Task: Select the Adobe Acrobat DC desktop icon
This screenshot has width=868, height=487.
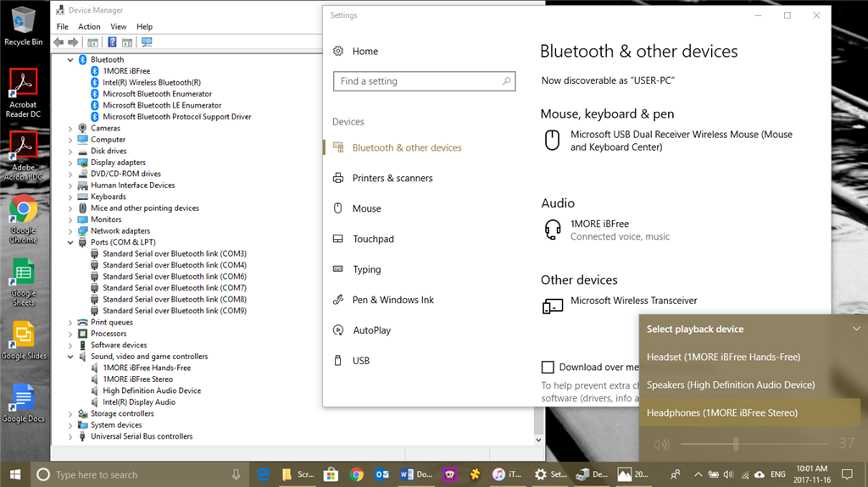Action: tap(23, 156)
